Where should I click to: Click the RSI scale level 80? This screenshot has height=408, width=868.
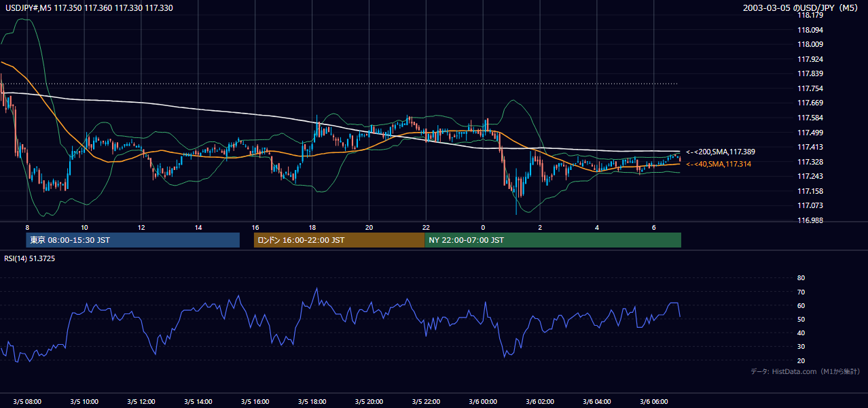(x=801, y=278)
